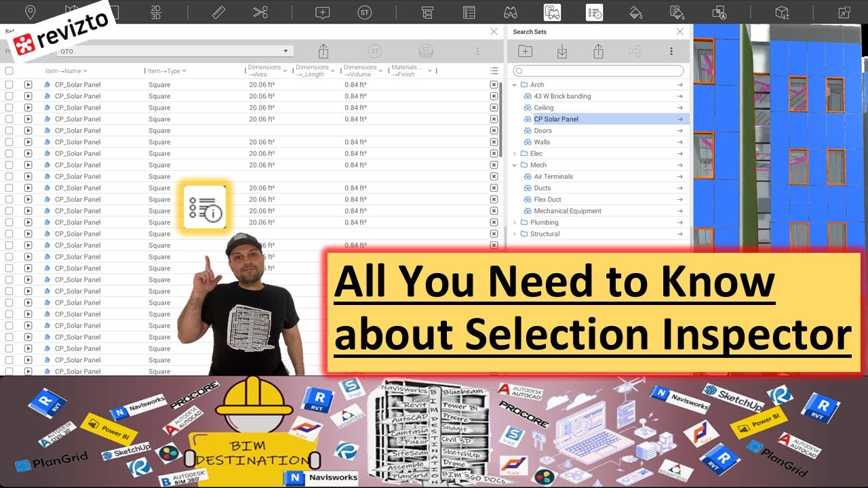868x488 pixels.
Task: Open the Dimensions→Area column dropdown
Action: pyautogui.click(x=285, y=70)
